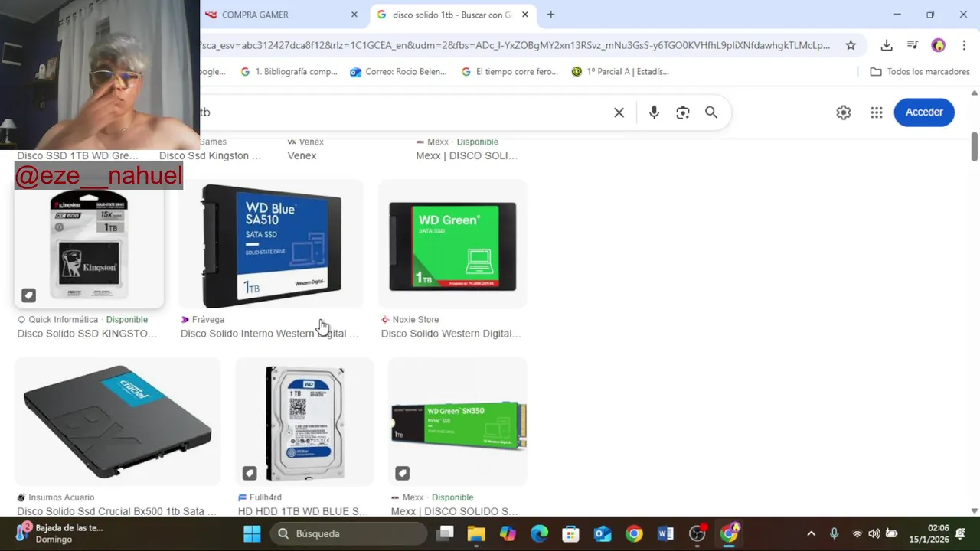The height and width of the screenshot is (551, 980).
Task: Click the Frávega source label
Action: [x=208, y=320]
